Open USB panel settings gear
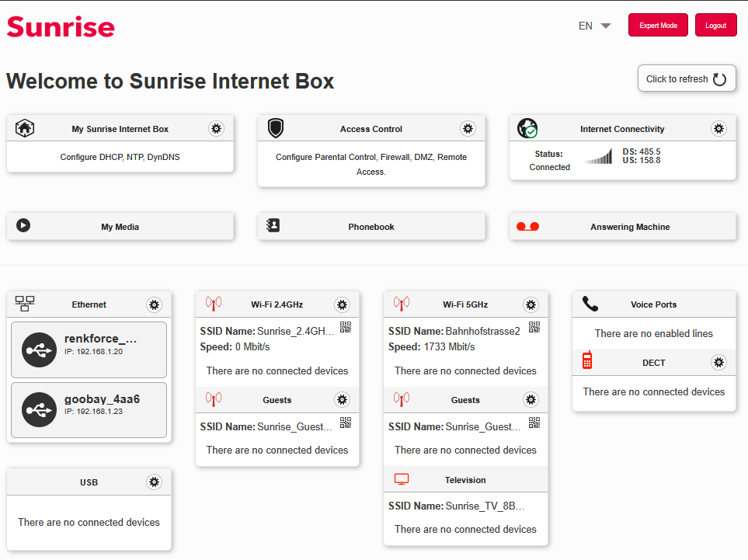The image size is (748, 560). pos(154,482)
